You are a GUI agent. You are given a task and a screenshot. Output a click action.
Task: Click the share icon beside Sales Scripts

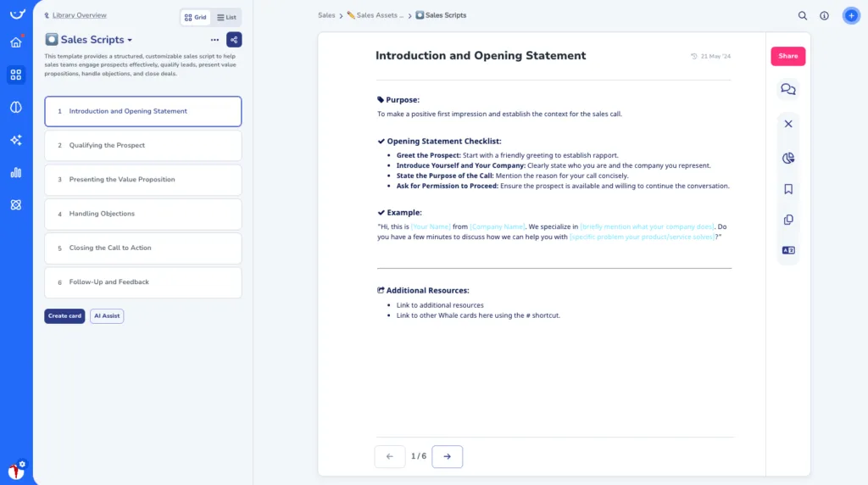(234, 40)
